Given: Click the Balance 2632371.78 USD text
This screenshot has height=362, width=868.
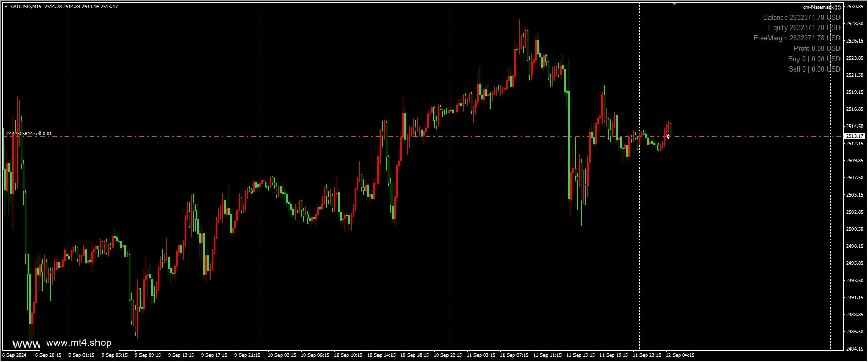Looking at the screenshot, I should [802, 18].
